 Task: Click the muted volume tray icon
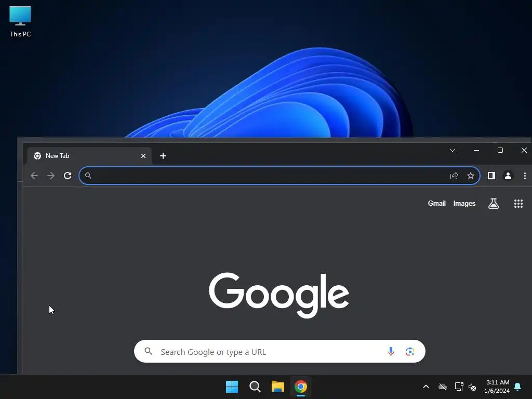click(x=472, y=387)
